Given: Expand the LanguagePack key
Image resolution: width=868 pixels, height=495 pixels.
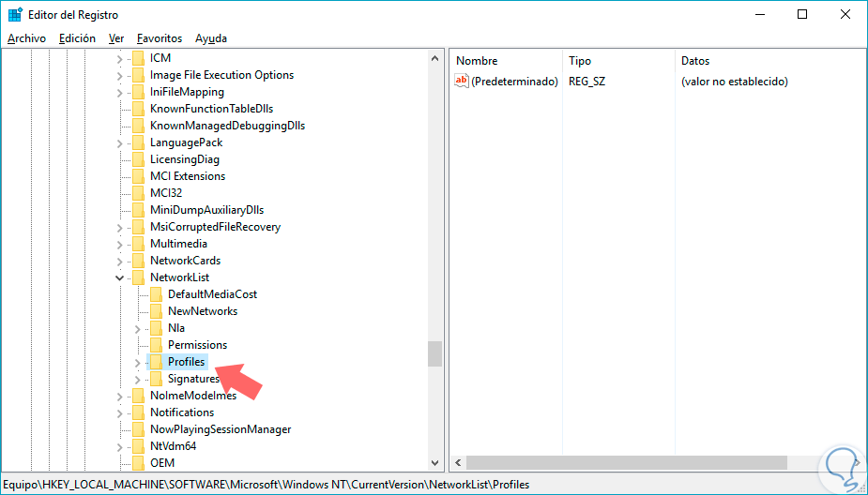Looking at the screenshot, I should 119,143.
